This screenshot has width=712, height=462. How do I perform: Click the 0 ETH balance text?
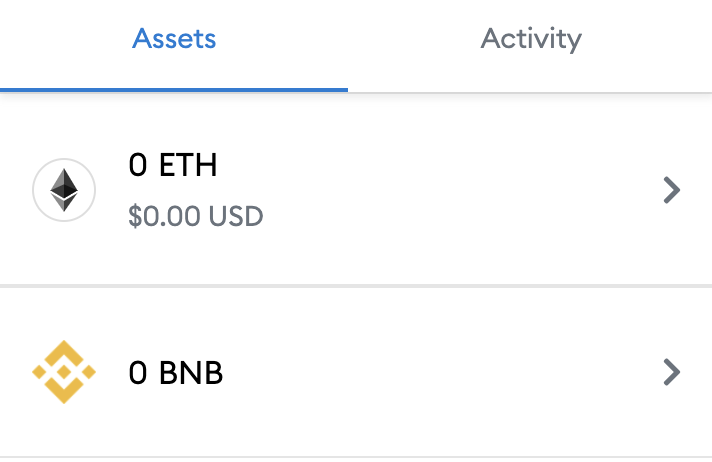pos(173,165)
